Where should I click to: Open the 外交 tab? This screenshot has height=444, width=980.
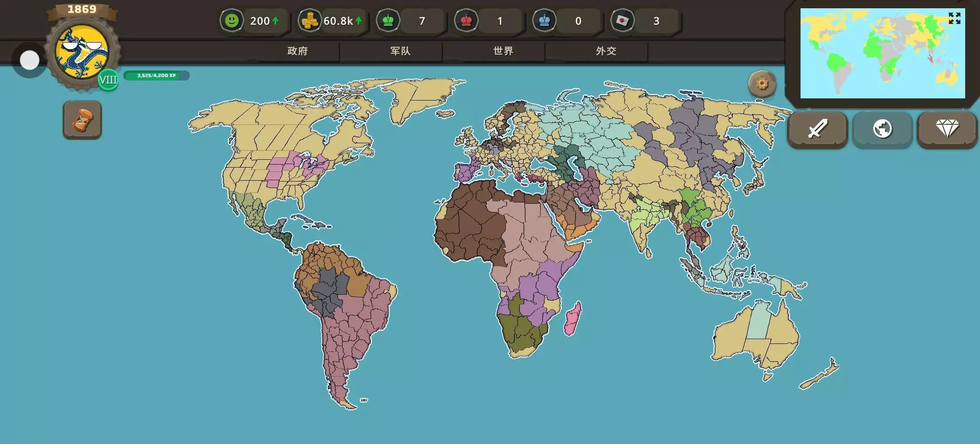point(606,51)
